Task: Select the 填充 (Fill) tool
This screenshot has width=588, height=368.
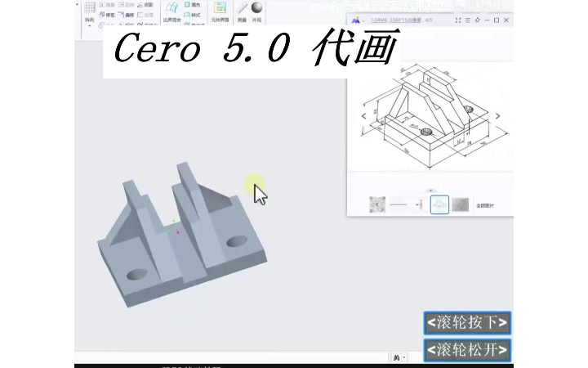Action: coord(193,5)
